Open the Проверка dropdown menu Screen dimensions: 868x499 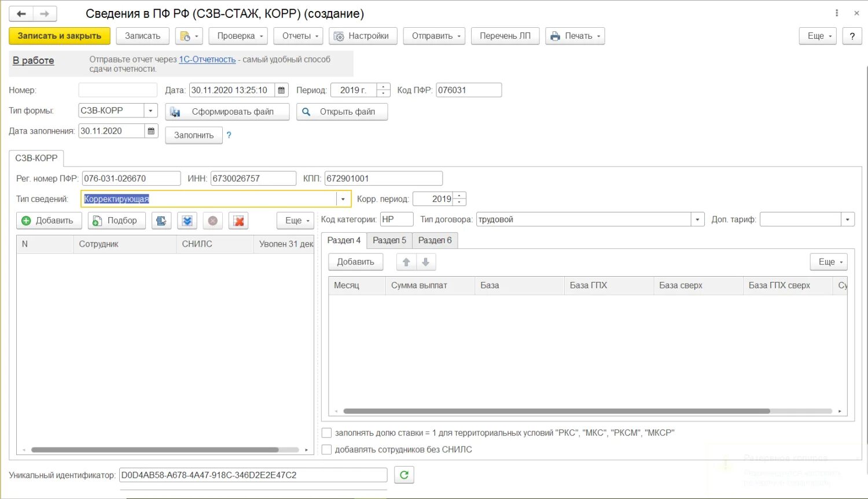coord(238,36)
